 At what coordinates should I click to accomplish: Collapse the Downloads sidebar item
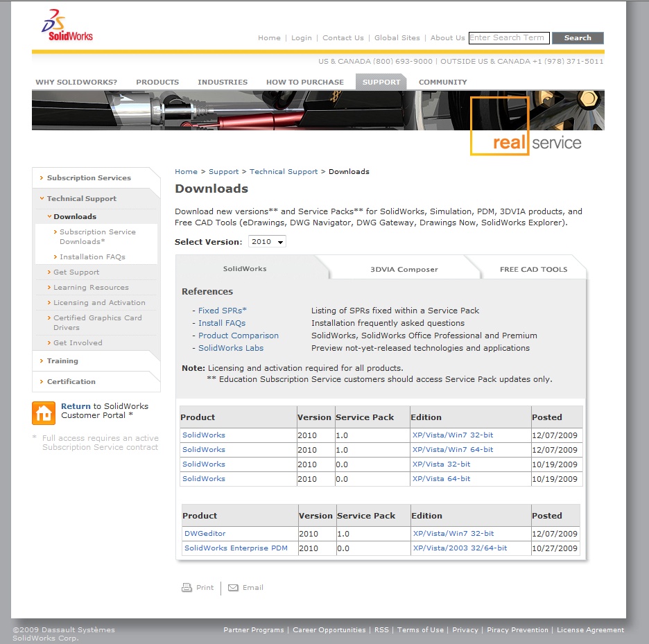pos(74,216)
